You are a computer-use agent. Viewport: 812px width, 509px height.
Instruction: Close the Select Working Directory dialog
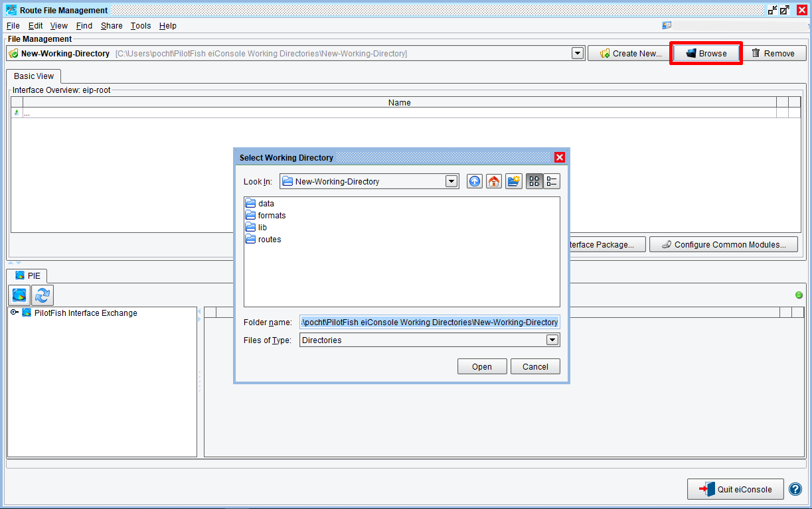click(x=560, y=157)
